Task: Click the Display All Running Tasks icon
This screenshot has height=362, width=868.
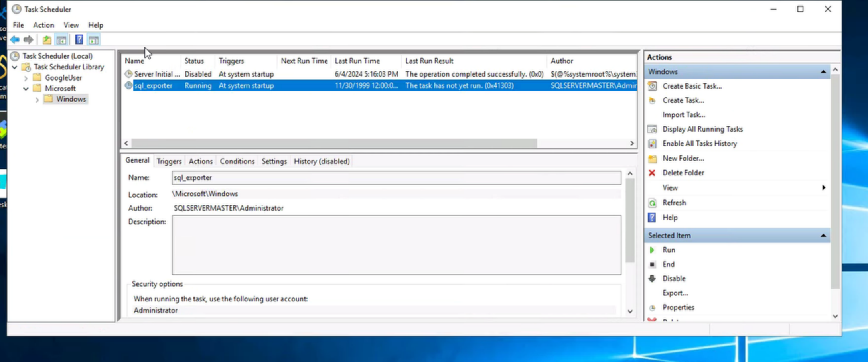Action: [x=652, y=129]
